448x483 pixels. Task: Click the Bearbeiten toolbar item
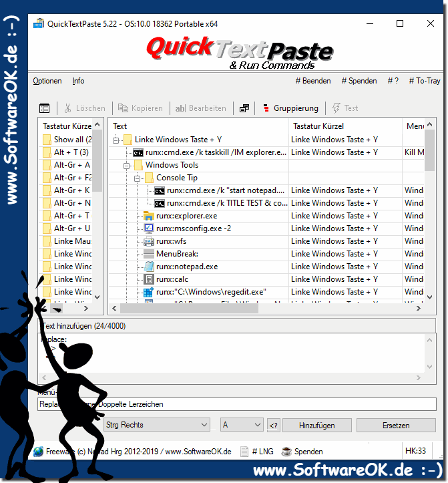(201, 108)
